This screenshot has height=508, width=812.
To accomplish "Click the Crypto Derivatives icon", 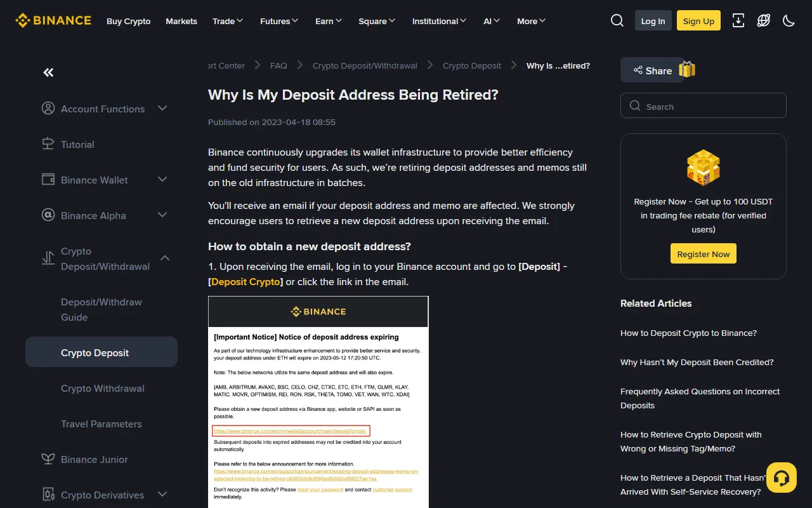I will click(48, 495).
